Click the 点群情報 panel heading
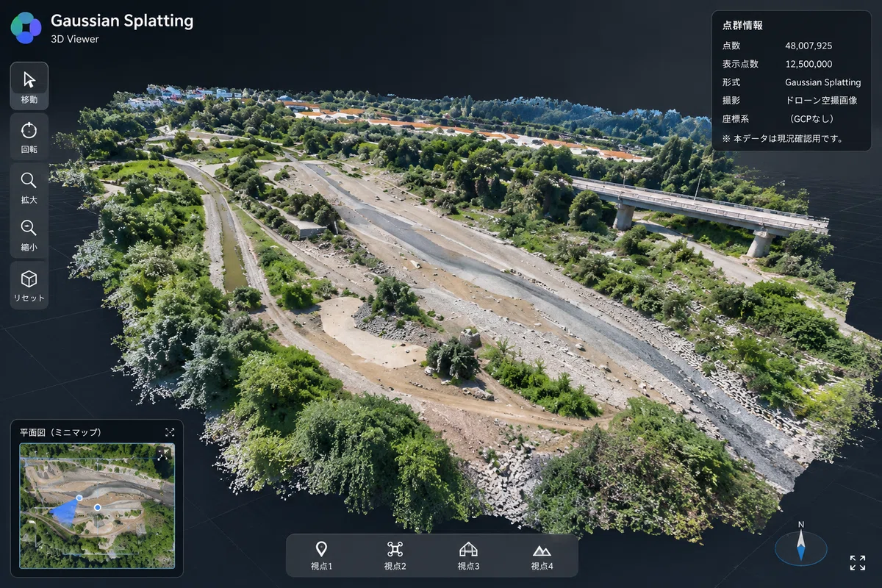 [742, 25]
